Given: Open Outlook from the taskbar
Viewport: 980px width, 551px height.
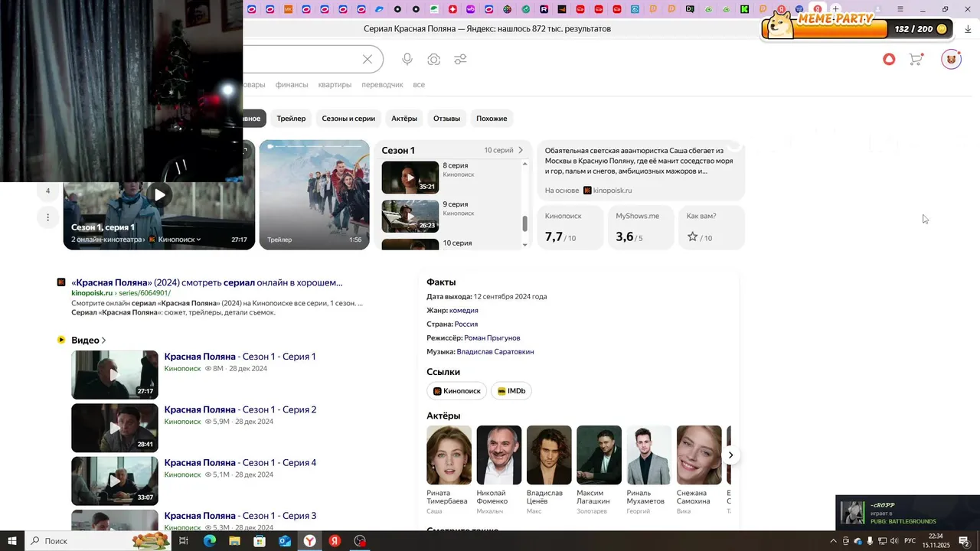Looking at the screenshot, I should point(285,541).
